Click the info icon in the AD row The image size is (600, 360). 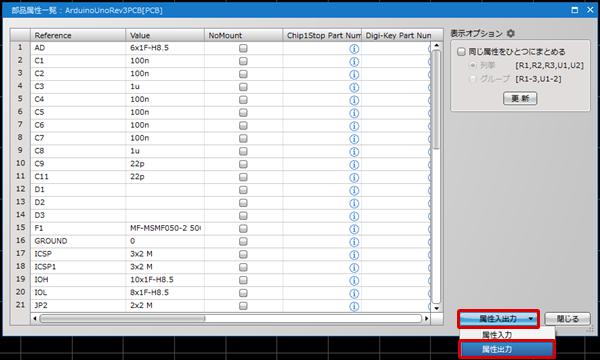point(354,49)
